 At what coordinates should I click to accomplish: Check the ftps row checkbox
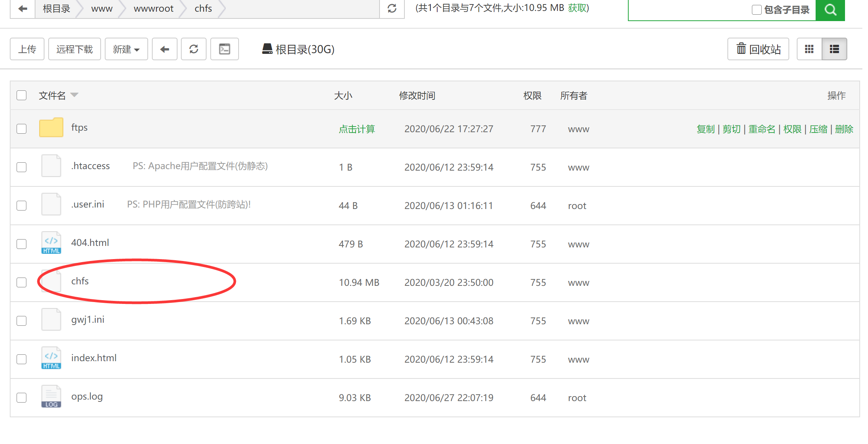(21, 129)
